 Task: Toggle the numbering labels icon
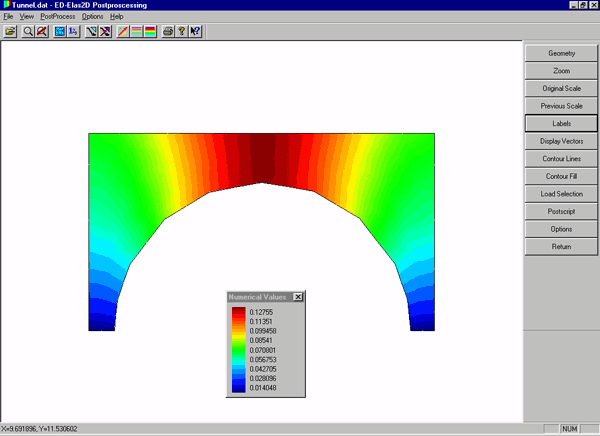coord(73,31)
